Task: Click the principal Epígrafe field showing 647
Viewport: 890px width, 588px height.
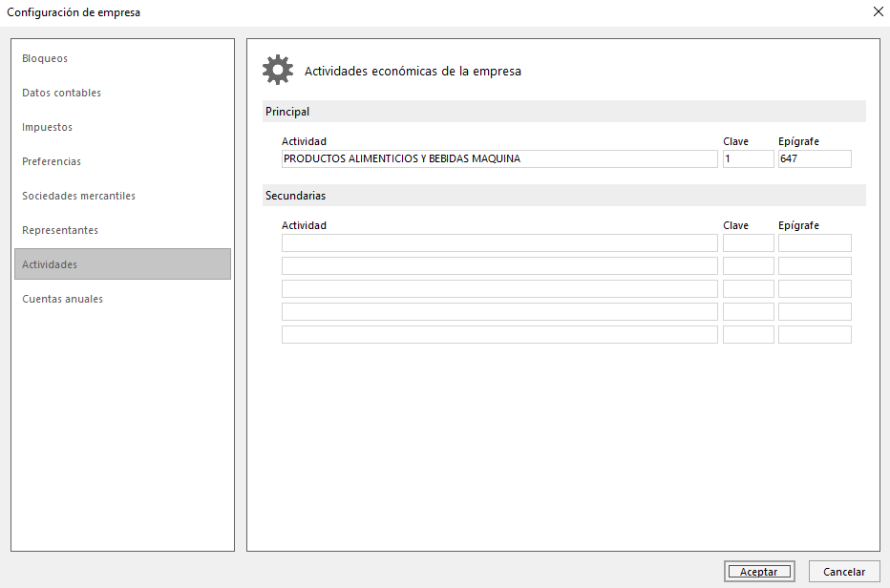Action: click(x=815, y=158)
